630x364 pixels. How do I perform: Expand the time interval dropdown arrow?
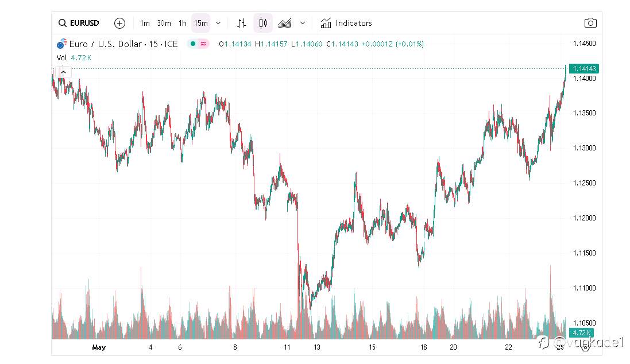(x=218, y=24)
